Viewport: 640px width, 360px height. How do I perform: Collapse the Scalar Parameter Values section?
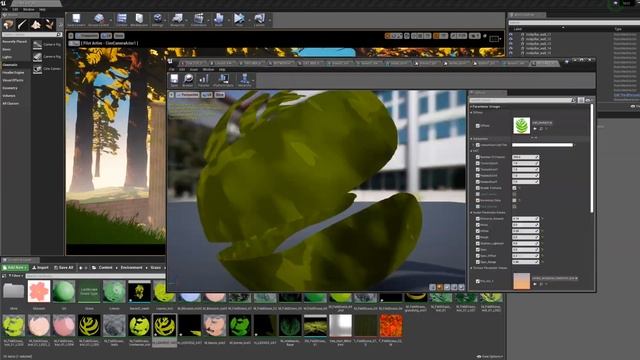(x=471, y=213)
